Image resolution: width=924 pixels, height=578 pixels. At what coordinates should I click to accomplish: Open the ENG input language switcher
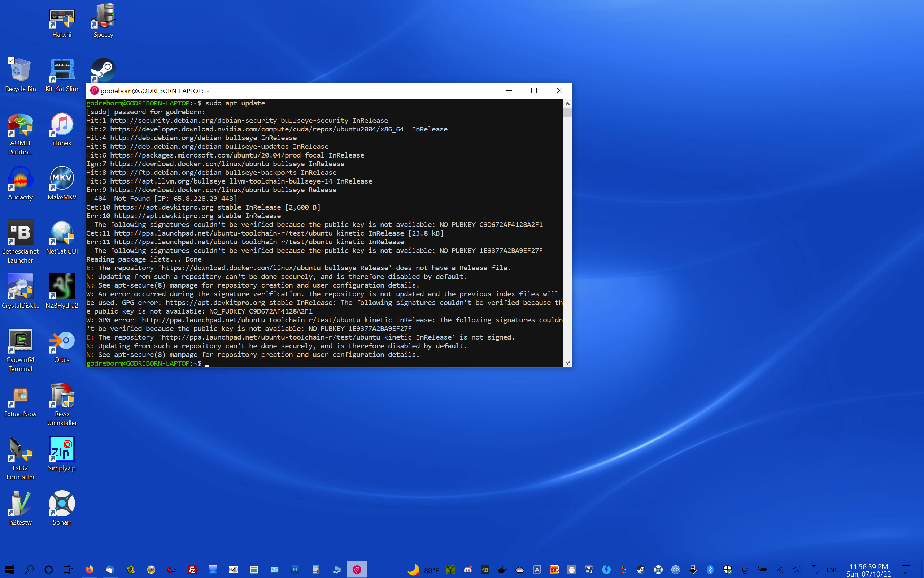pyautogui.click(x=832, y=570)
